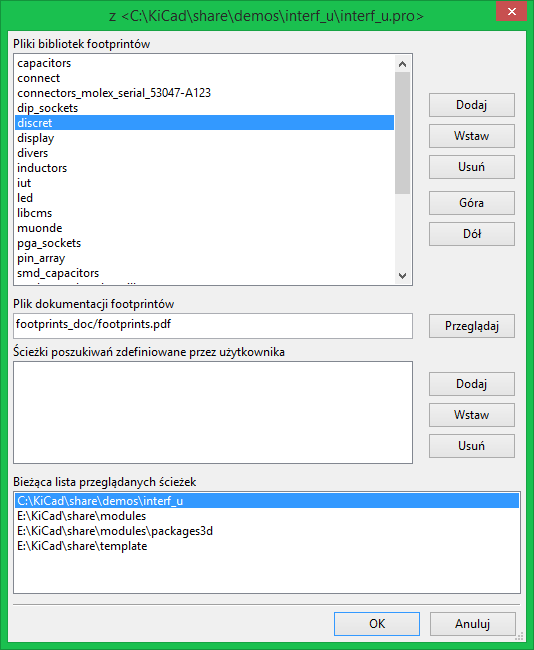Cancel the dialog with Anuluj
Screen dimensions: 534x650
point(473,624)
